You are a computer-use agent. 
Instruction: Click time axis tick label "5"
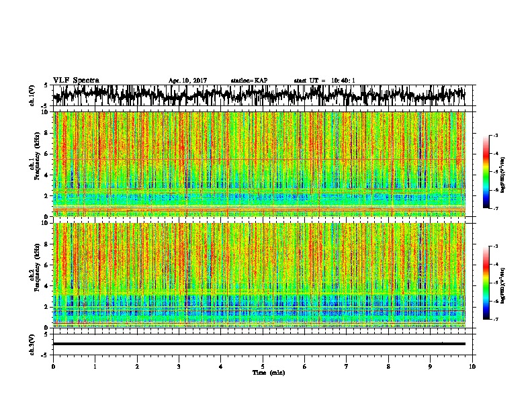263,367
